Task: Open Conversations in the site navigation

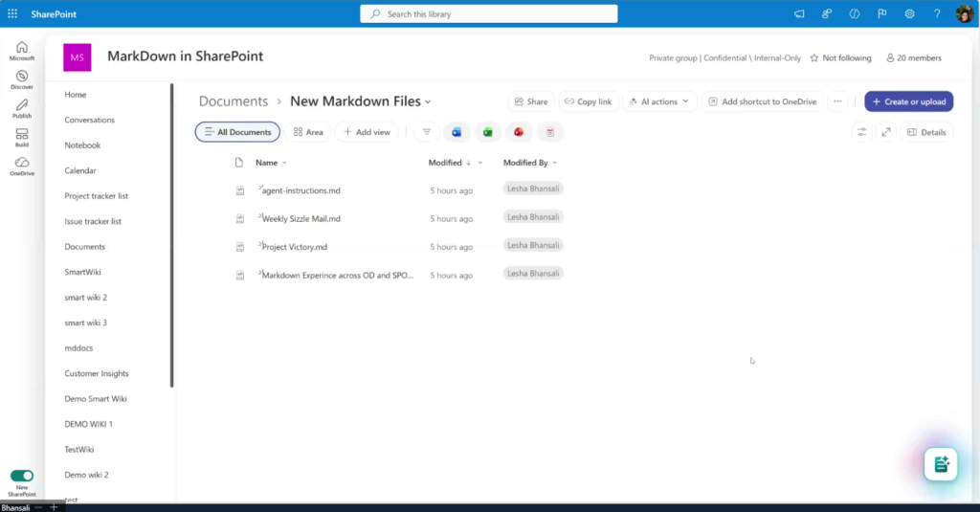Action: click(89, 120)
